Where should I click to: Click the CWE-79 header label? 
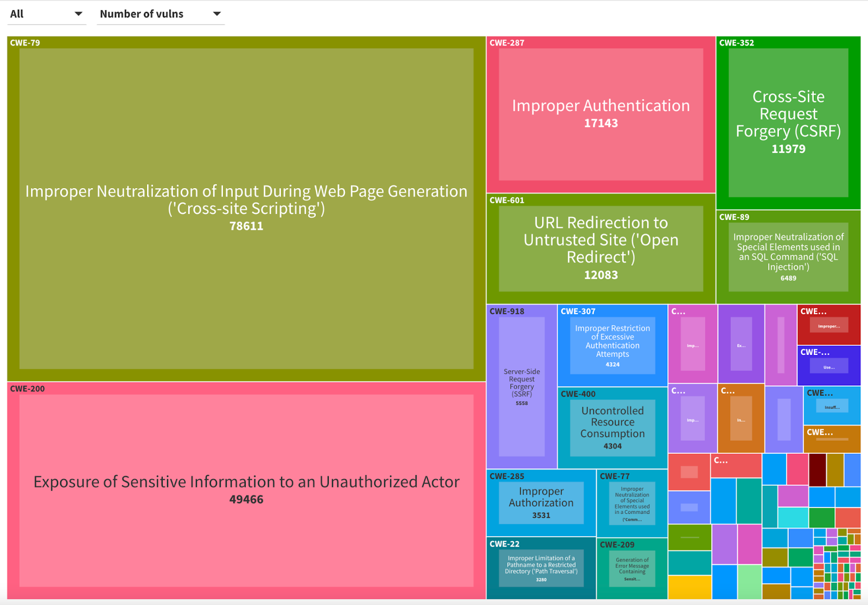pos(25,43)
